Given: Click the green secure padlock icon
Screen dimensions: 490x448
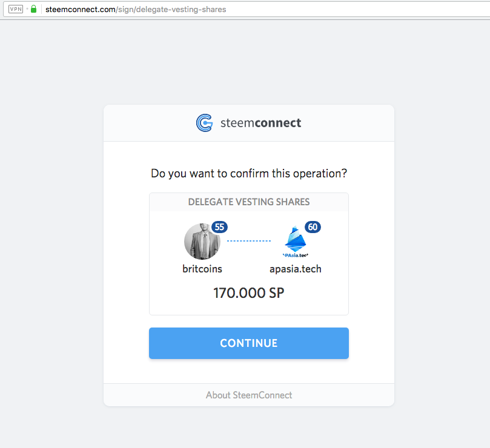Looking at the screenshot, I should 34,9.
